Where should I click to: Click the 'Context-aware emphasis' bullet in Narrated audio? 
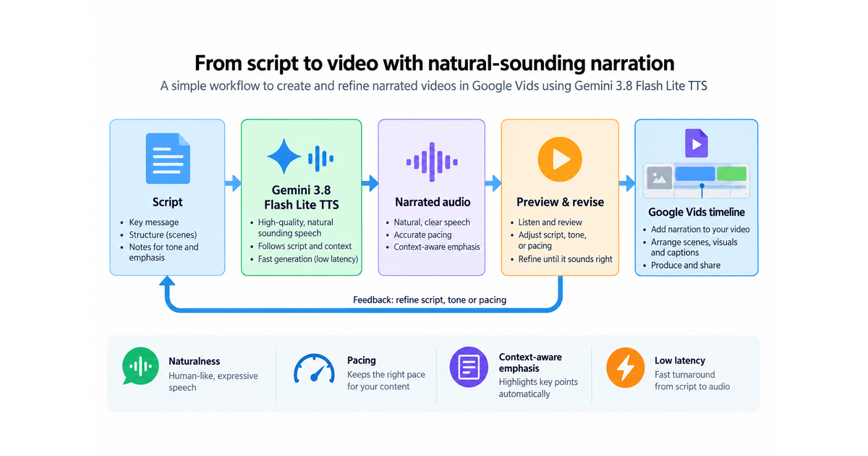click(436, 247)
